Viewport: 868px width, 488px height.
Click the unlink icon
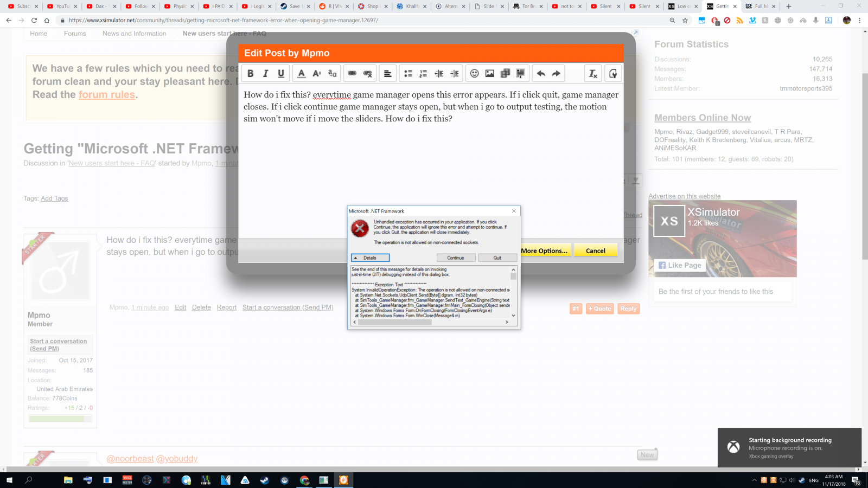[368, 74]
